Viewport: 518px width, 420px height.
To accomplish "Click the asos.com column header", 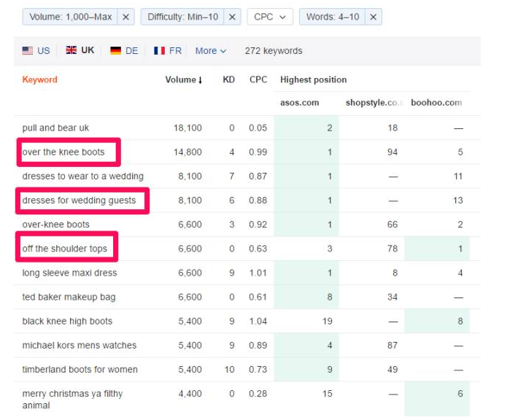I will tap(300, 103).
